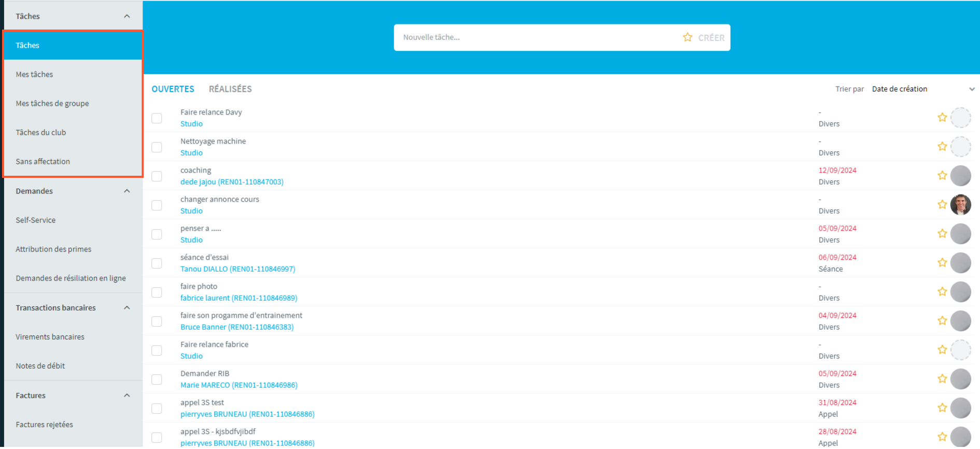Check the 'Nettoyage machine' task checkbox

click(157, 147)
